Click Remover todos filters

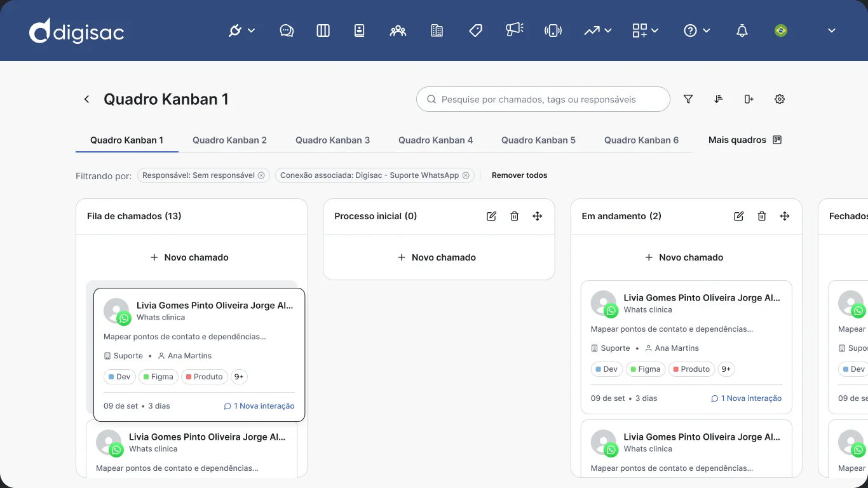pyautogui.click(x=519, y=175)
